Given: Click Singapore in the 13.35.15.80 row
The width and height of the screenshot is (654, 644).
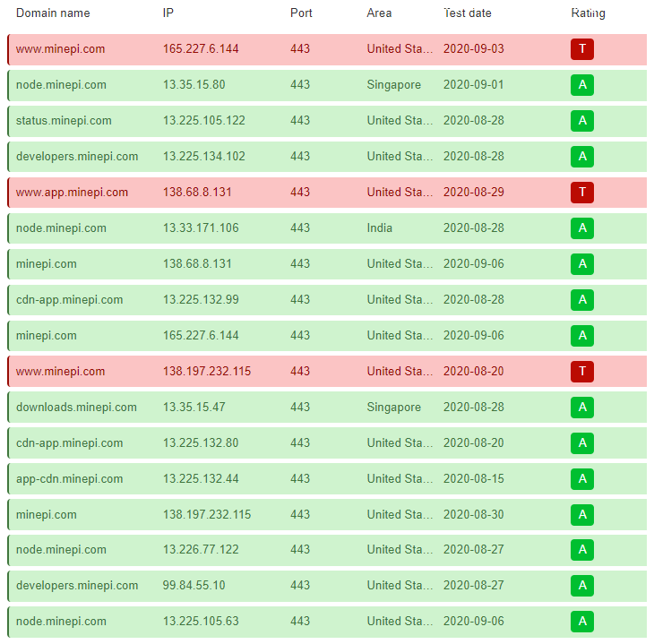Looking at the screenshot, I should [x=394, y=85].
